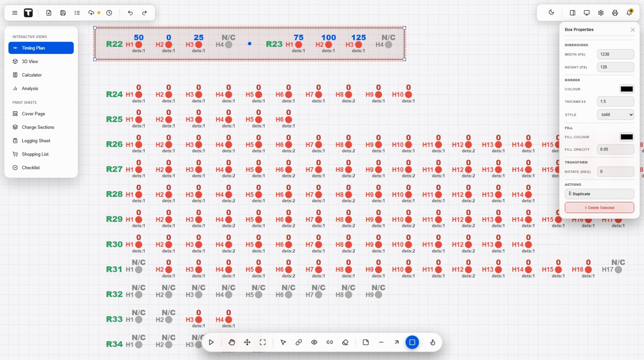The height and width of the screenshot is (360, 644).
Task: Select the arrow drawing tool
Action: (x=397, y=342)
